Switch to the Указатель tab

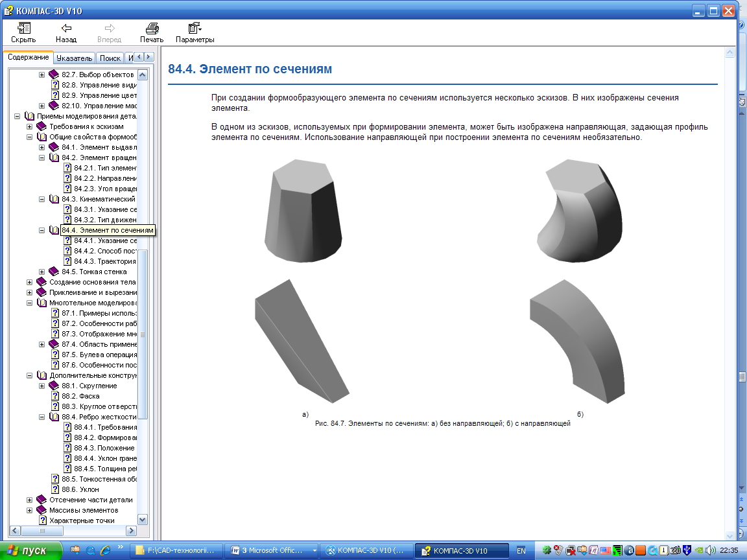pyautogui.click(x=74, y=58)
